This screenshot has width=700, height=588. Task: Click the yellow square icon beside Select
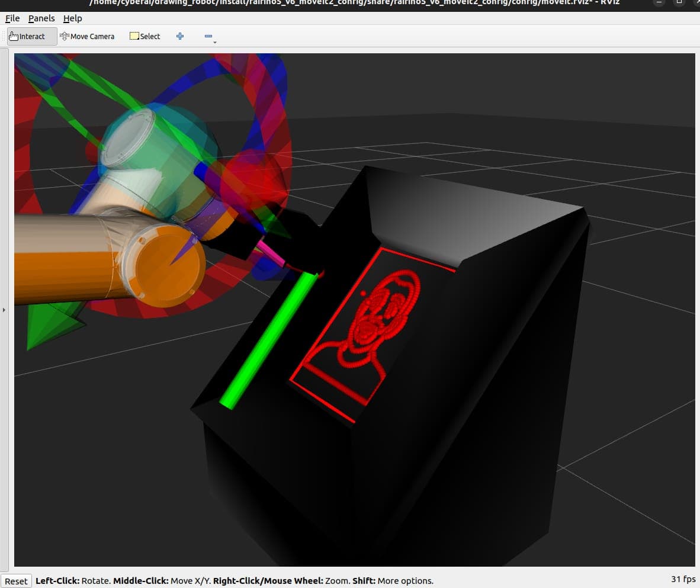(134, 36)
